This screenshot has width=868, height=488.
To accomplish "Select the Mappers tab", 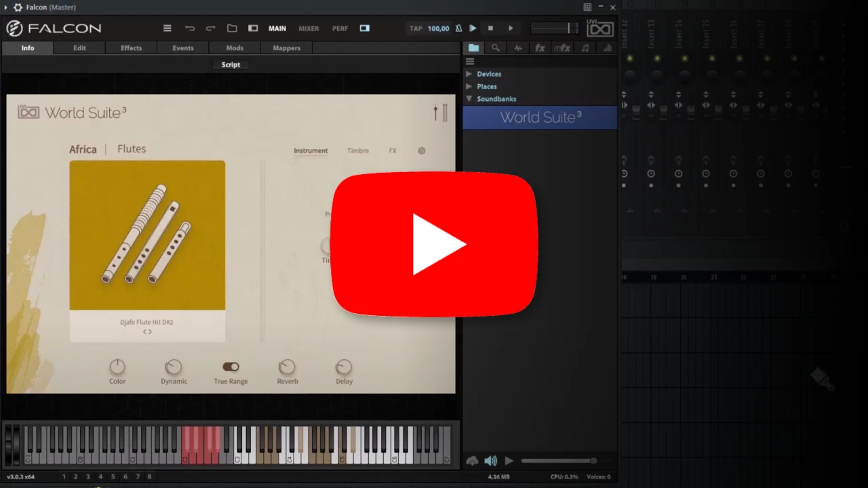I will [286, 48].
